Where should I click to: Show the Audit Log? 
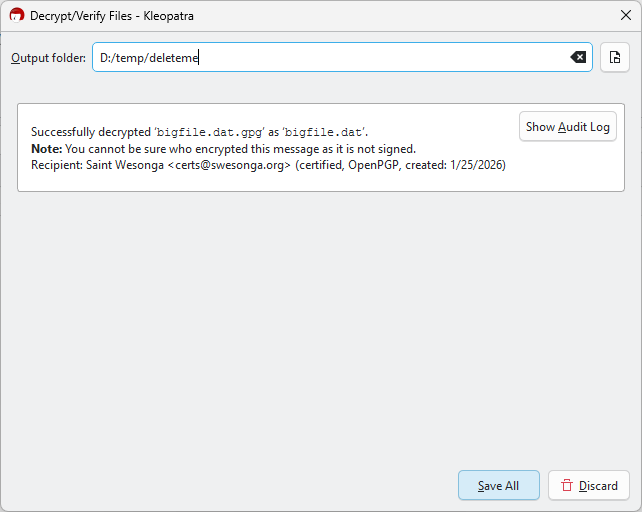[x=567, y=127]
